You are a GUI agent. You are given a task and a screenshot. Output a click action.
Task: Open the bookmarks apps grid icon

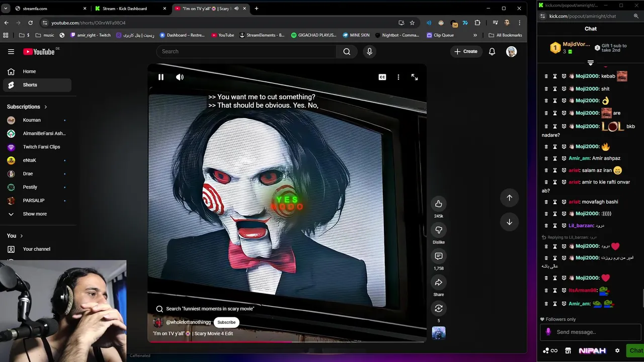[x=6, y=35]
